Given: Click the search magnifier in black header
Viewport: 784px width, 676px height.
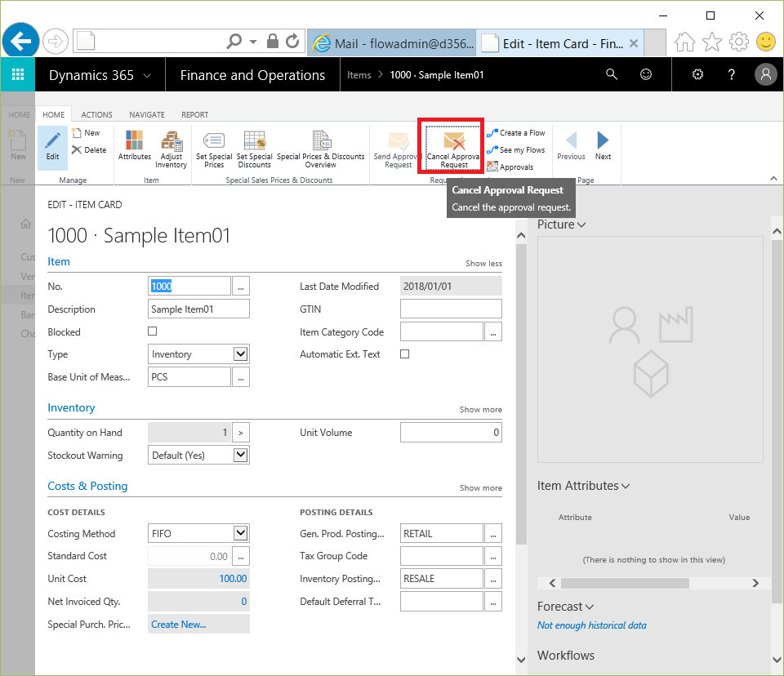Looking at the screenshot, I should [612, 74].
